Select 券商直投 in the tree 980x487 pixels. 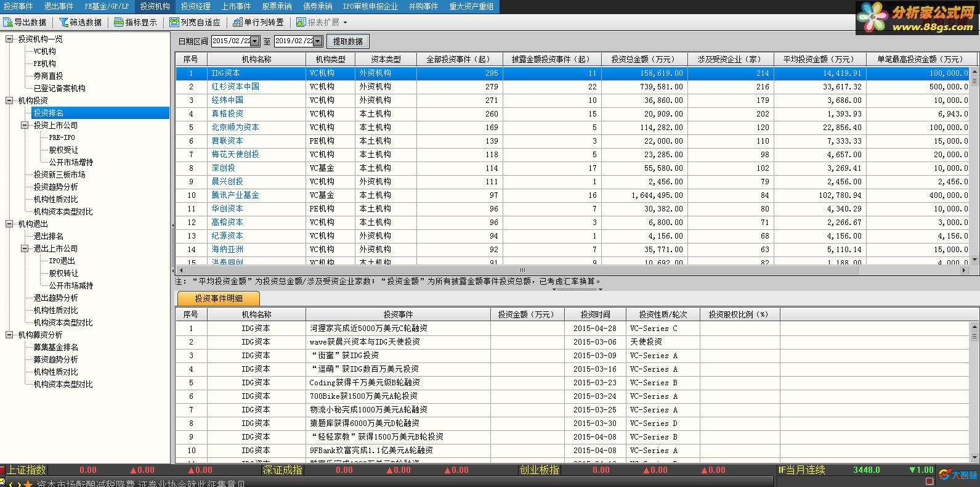coord(48,76)
